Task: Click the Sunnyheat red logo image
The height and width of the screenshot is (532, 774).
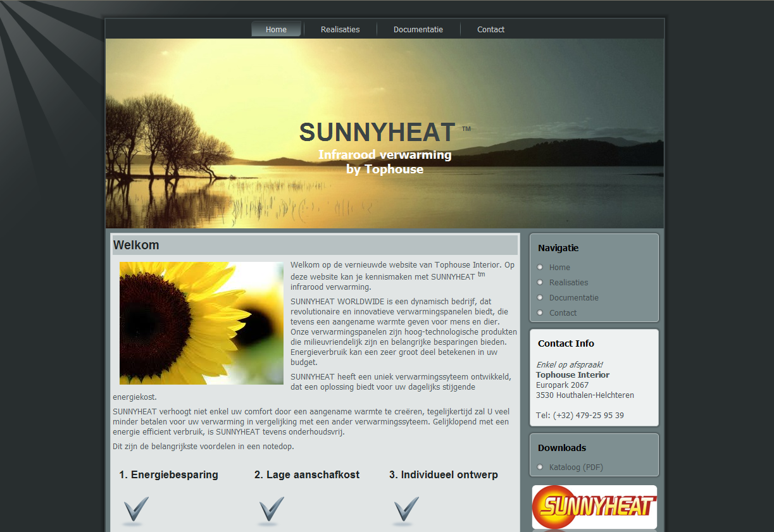Action: (594, 507)
